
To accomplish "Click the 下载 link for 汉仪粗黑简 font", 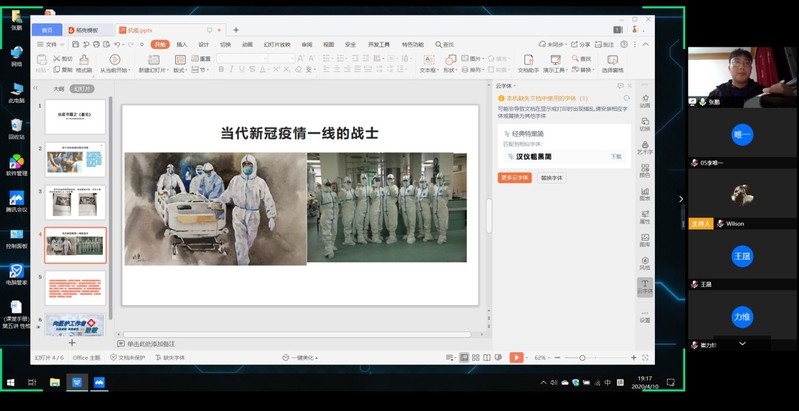I will point(616,156).
